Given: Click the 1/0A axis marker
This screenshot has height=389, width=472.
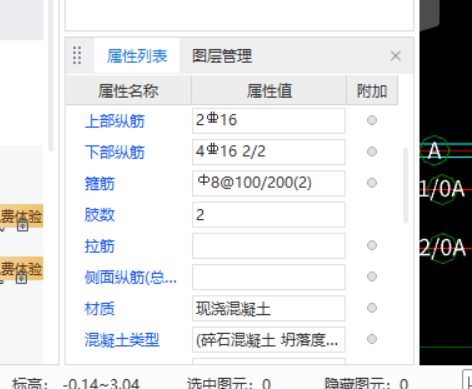Looking at the screenshot, I should click(x=442, y=189).
